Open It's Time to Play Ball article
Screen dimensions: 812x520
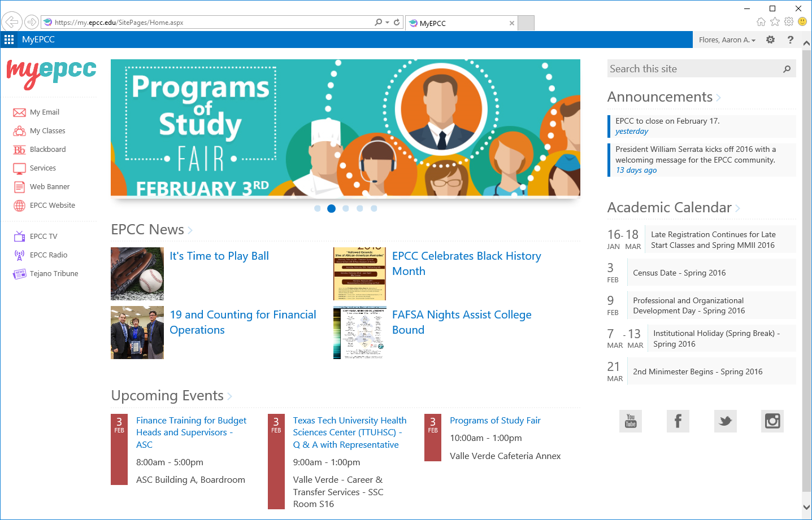219,256
